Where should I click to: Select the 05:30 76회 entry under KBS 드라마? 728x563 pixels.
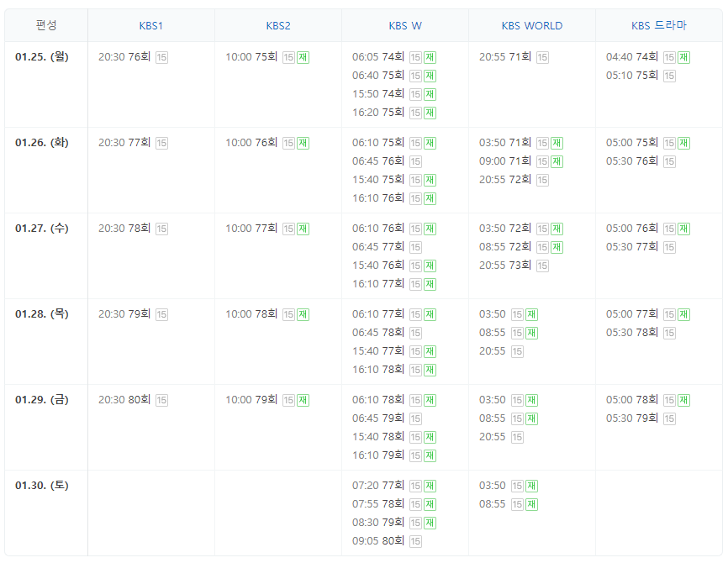[x=632, y=161]
